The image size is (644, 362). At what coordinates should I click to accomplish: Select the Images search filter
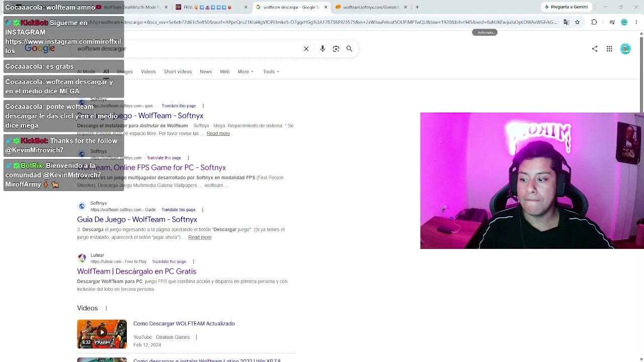(125, 71)
